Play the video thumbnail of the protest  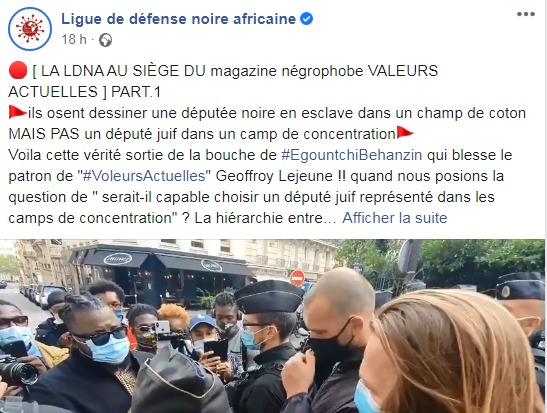tap(272, 326)
